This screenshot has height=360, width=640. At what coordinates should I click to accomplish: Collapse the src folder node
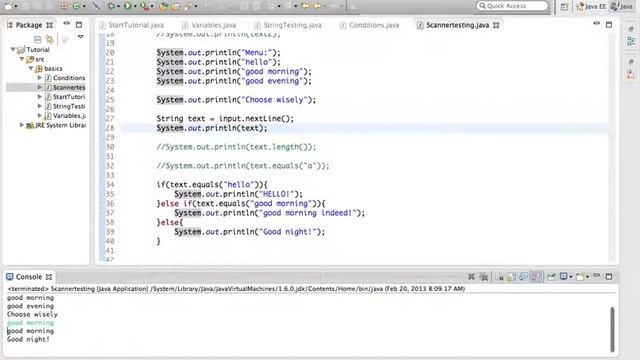(22, 59)
